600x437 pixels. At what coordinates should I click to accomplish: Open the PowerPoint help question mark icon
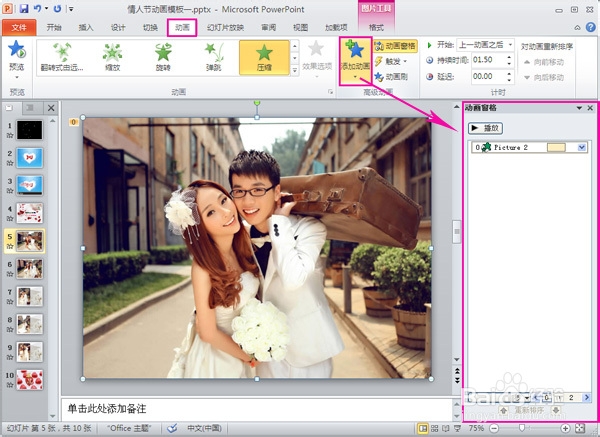coord(591,27)
